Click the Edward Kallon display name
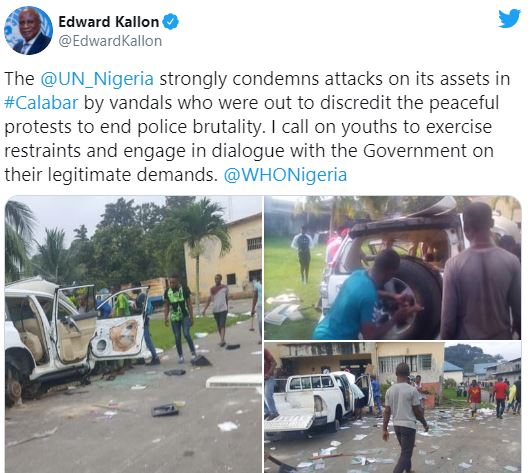 click(x=109, y=22)
